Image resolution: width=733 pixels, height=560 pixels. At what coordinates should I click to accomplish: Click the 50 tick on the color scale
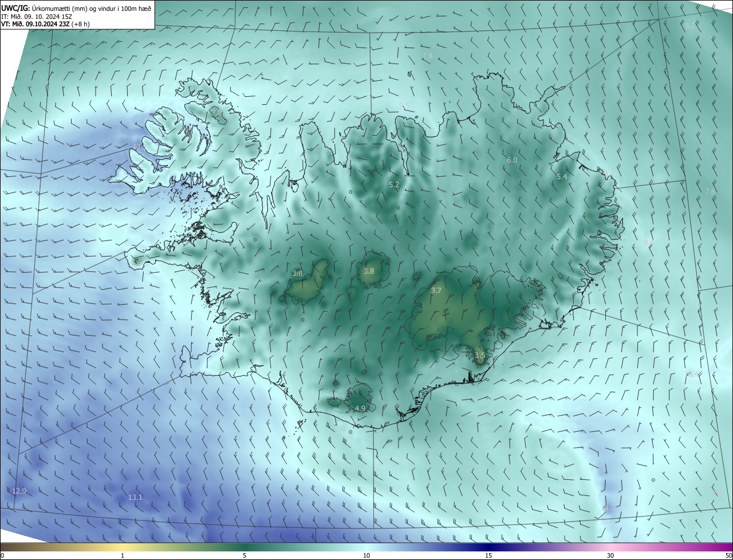728,555
